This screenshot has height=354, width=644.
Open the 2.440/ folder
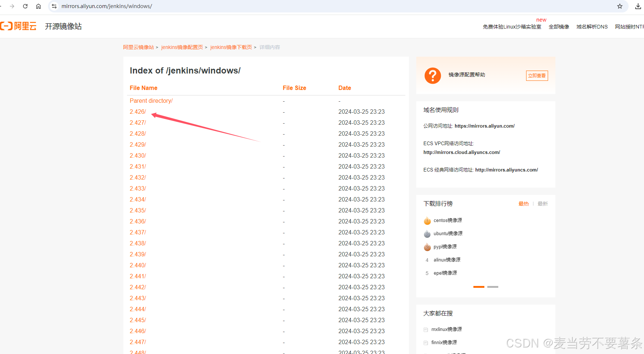[138, 265]
